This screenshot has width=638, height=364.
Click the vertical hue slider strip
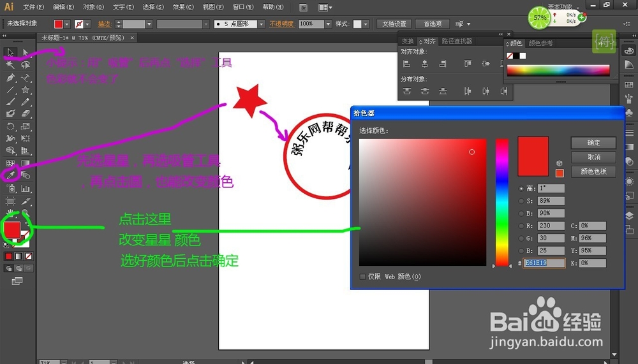coord(501,203)
